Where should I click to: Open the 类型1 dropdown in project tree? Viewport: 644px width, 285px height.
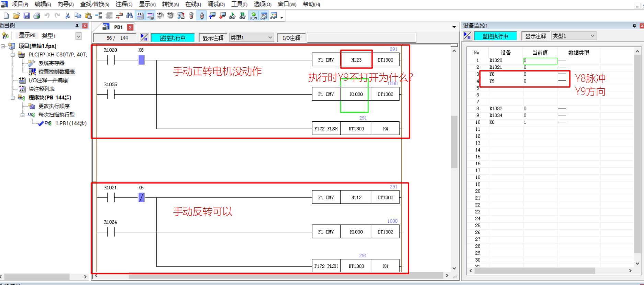tap(79, 36)
